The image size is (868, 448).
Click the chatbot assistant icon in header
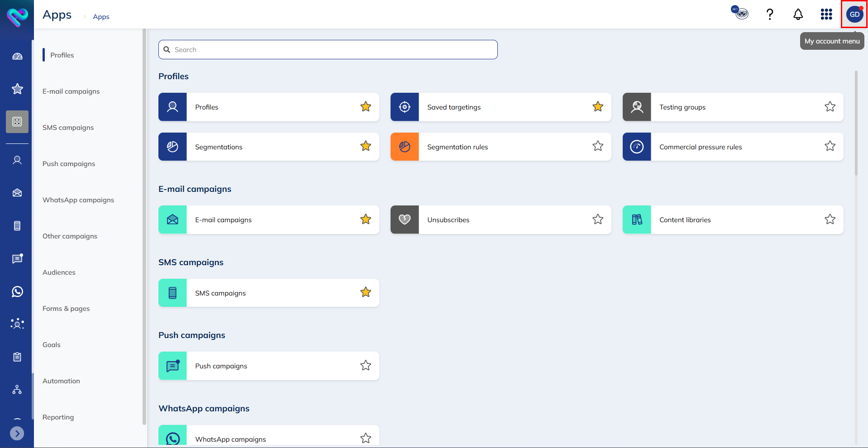pyautogui.click(x=740, y=13)
